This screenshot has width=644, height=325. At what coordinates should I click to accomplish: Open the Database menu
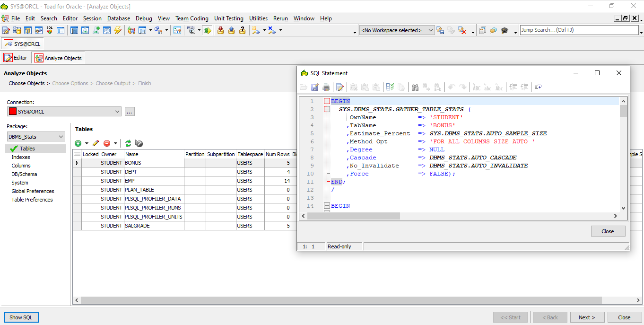coord(119,18)
